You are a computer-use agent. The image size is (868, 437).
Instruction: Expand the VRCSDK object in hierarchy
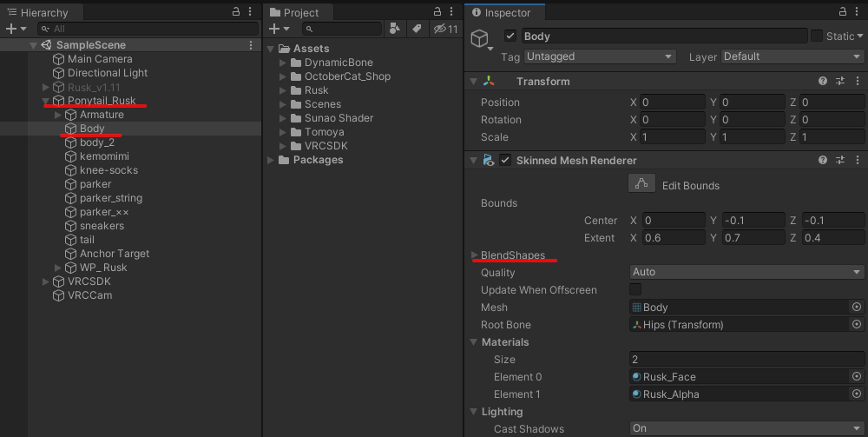pos(46,281)
